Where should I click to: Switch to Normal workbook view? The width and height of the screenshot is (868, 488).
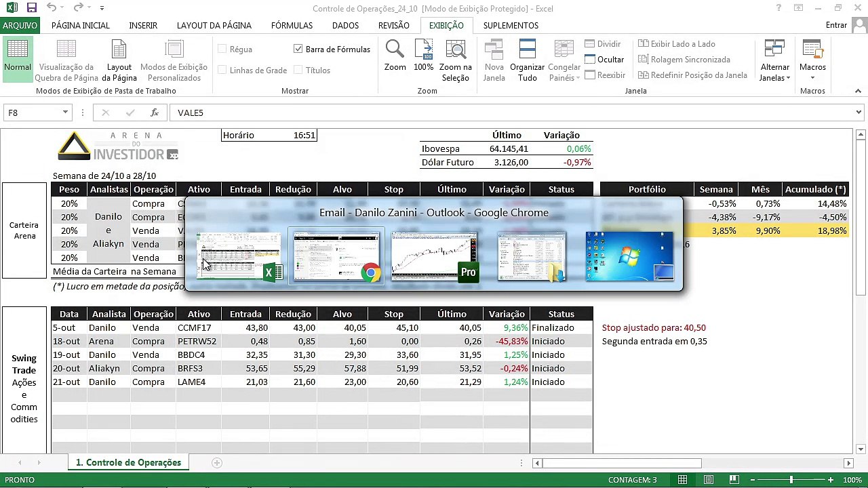click(18, 60)
